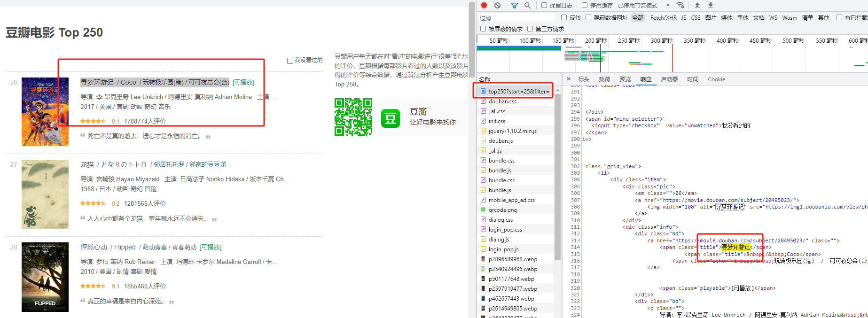Toggle the 有已拦截 cookie checkbox
This screenshot has height=318, width=868.
pos(839,17)
